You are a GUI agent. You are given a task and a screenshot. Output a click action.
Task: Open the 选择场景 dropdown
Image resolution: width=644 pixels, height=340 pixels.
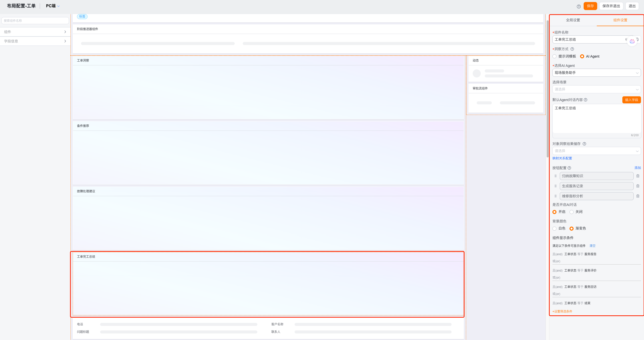596,89
